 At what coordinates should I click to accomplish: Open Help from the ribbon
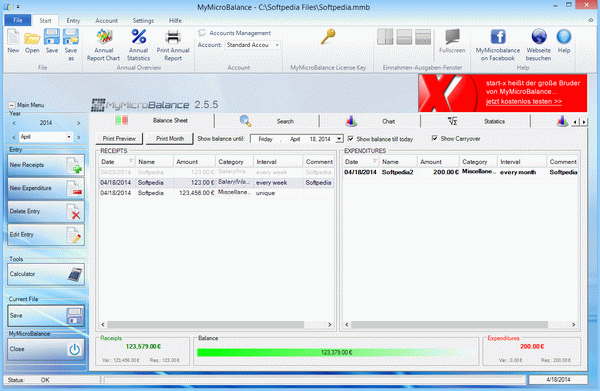pyautogui.click(x=564, y=41)
